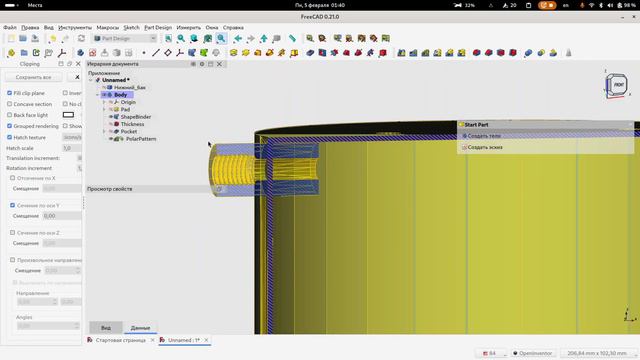640x360 pixels.
Task: Create a new document from the toolbar
Action: (x=11, y=38)
